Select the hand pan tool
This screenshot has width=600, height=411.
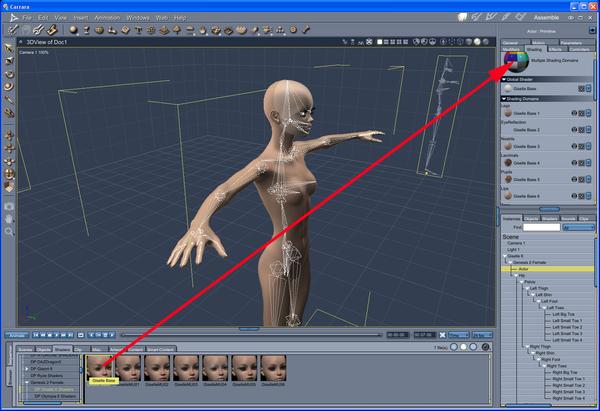tap(9, 219)
